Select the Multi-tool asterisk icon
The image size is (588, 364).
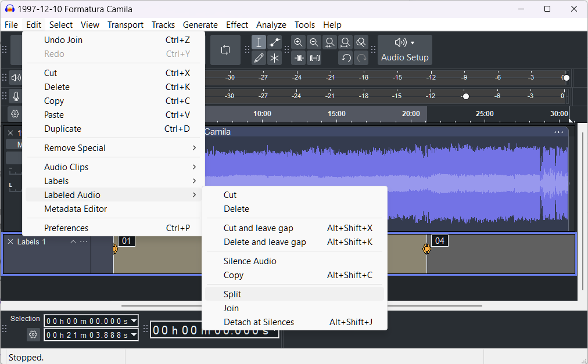pyautogui.click(x=274, y=58)
